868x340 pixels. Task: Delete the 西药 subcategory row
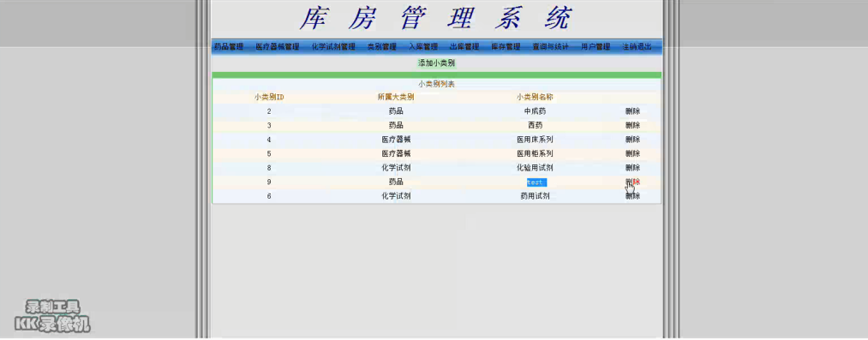pos(632,125)
